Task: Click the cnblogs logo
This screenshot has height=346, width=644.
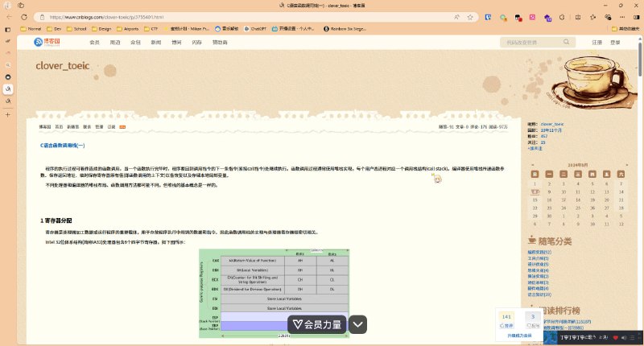Action: point(47,42)
